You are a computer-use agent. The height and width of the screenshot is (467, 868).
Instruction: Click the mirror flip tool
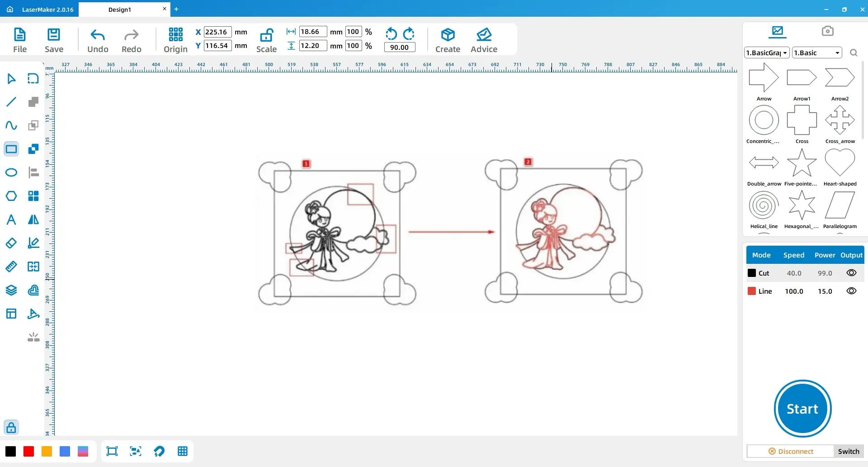click(33, 219)
